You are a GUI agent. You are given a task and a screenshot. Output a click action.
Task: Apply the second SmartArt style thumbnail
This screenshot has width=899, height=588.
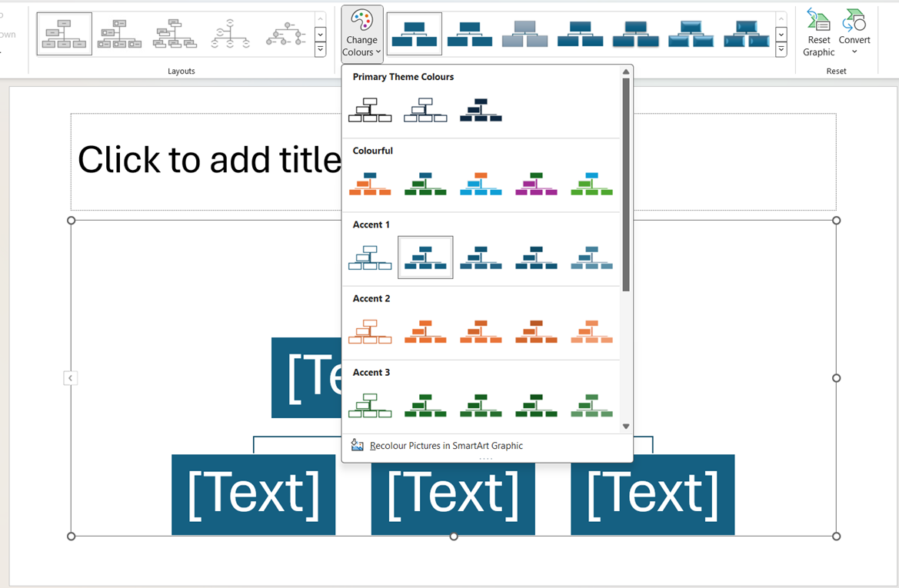click(x=470, y=34)
